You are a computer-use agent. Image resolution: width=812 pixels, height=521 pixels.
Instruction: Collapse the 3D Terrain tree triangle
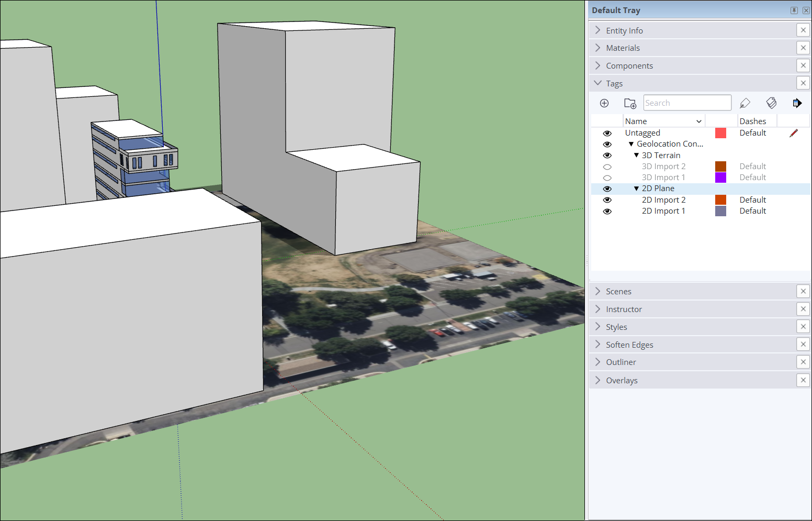(636, 155)
